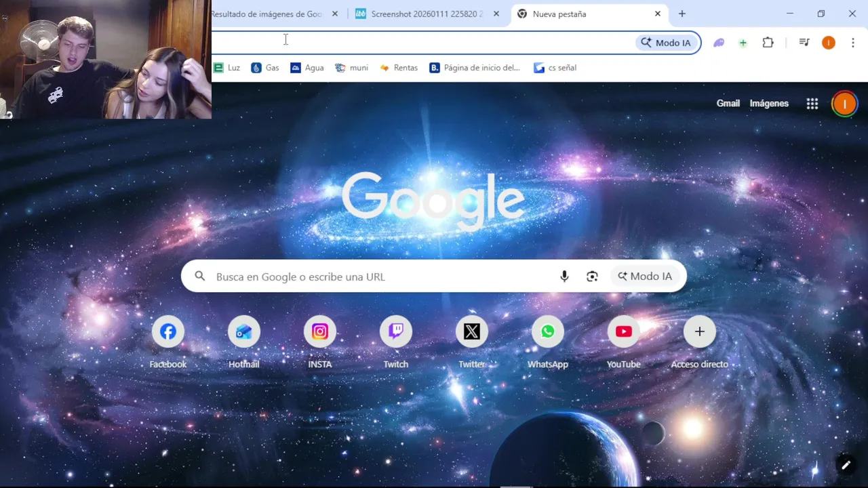Customize this page with pencil icon

click(846, 465)
